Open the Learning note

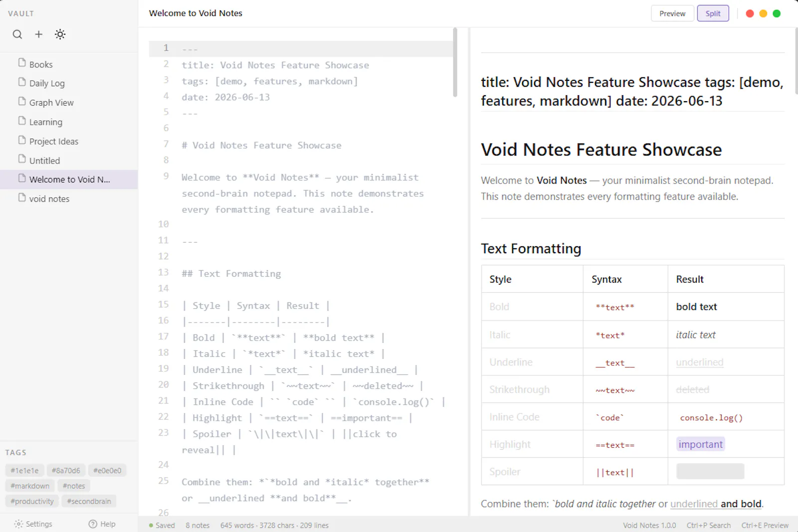[x=69, y=122]
